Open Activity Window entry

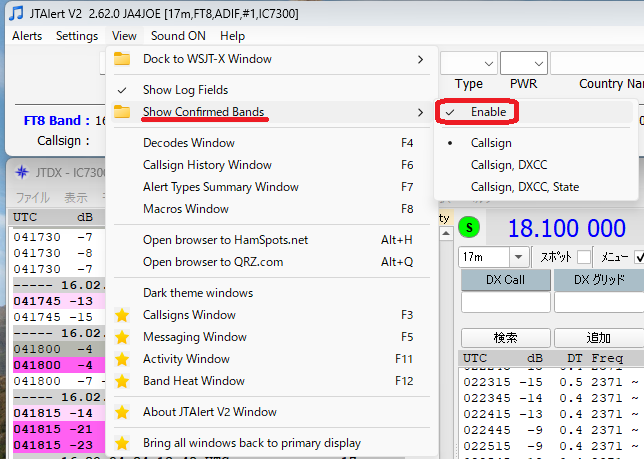point(271,359)
